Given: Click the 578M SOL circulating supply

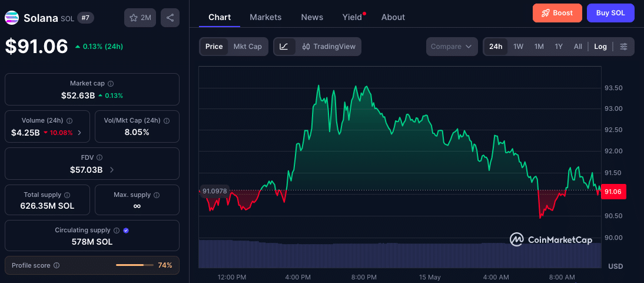Looking at the screenshot, I should click(92, 242).
